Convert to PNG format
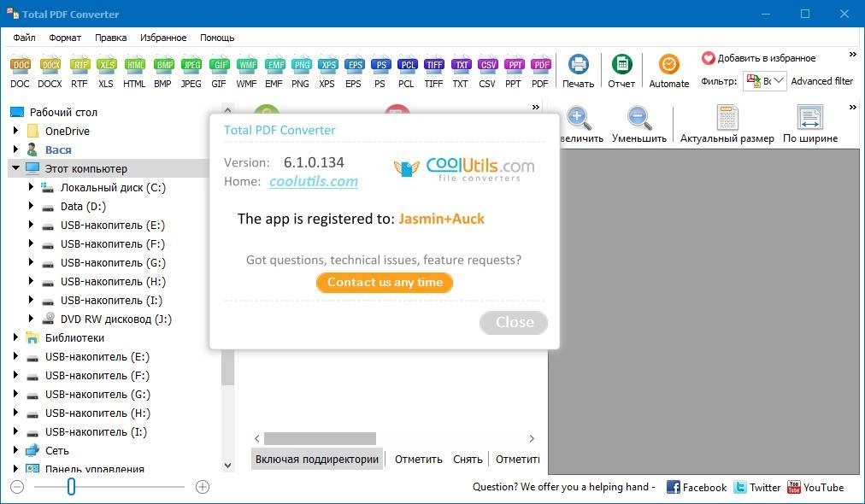This screenshot has height=504, width=865. tap(301, 73)
